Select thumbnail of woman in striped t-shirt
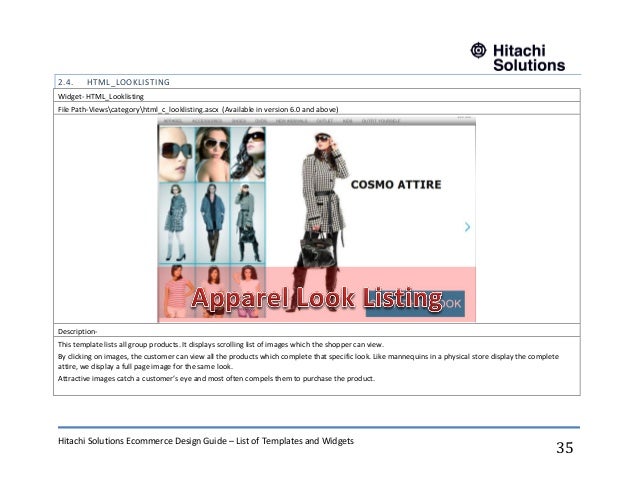The width and height of the screenshot is (638, 493). (176, 291)
